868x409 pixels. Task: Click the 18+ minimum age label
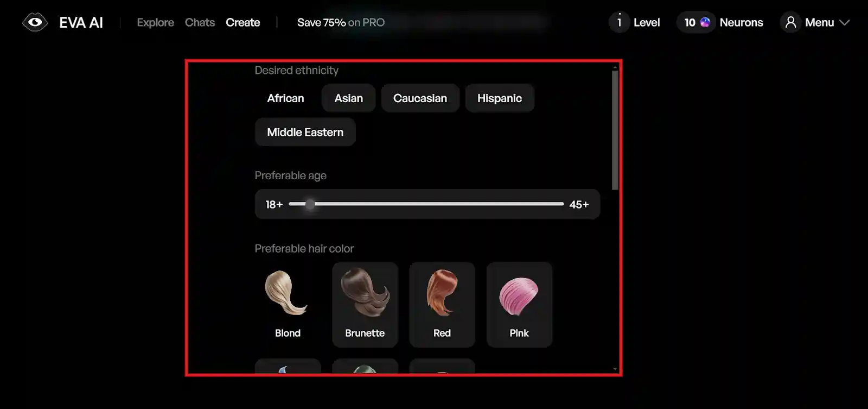pos(274,204)
